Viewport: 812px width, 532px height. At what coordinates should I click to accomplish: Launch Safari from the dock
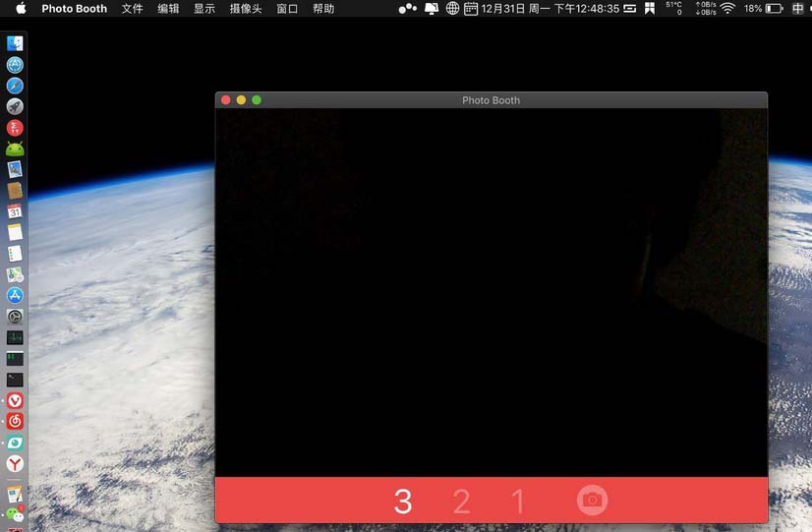click(15, 87)
